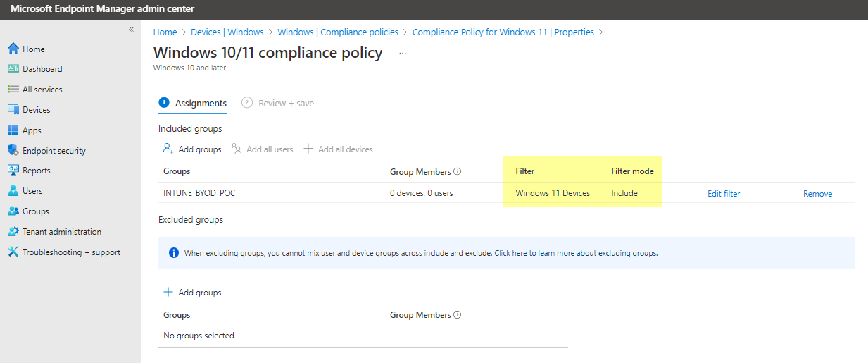
Task: Select the Assignments step tab
Action: click(x=193, y=103)
